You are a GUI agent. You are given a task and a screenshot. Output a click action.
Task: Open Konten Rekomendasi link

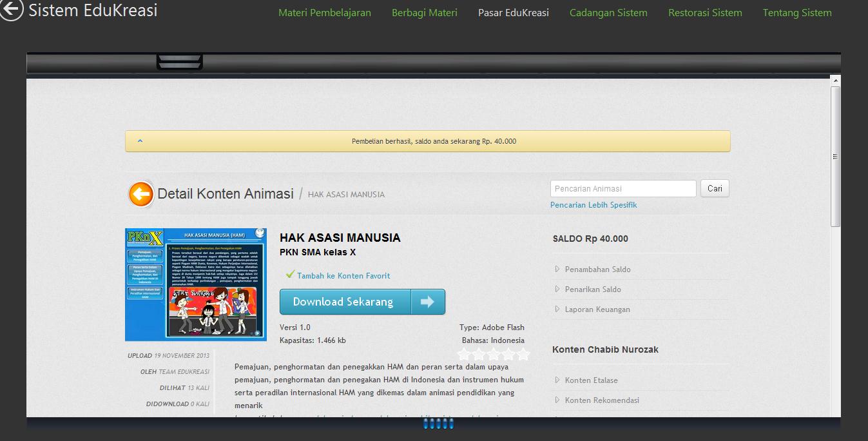(602, 400)
